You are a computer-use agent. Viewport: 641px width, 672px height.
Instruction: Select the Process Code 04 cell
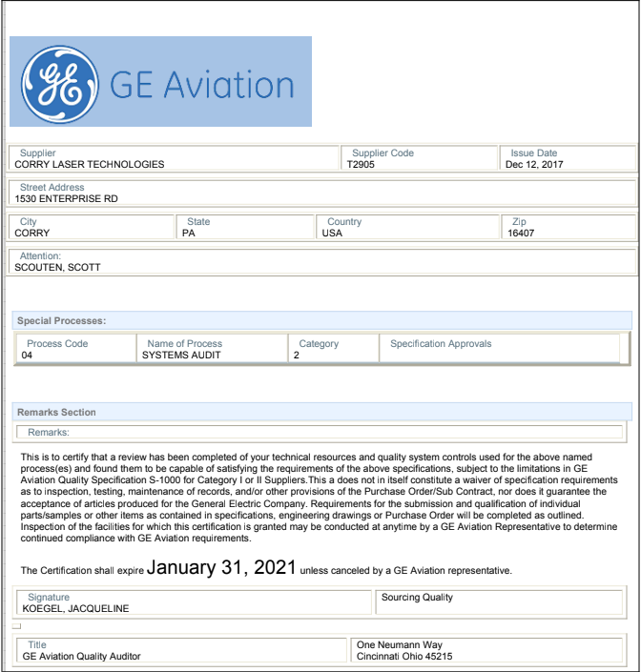[x=76, y=349]
